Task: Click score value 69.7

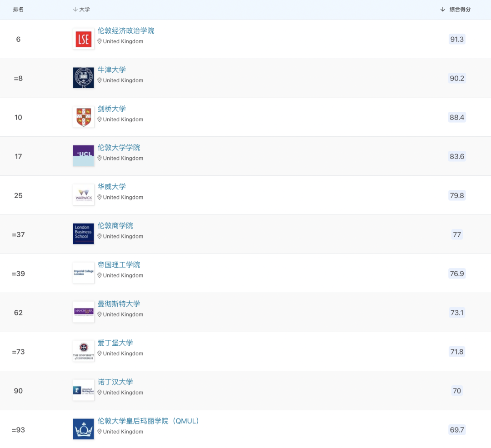Action: (457, 430)
